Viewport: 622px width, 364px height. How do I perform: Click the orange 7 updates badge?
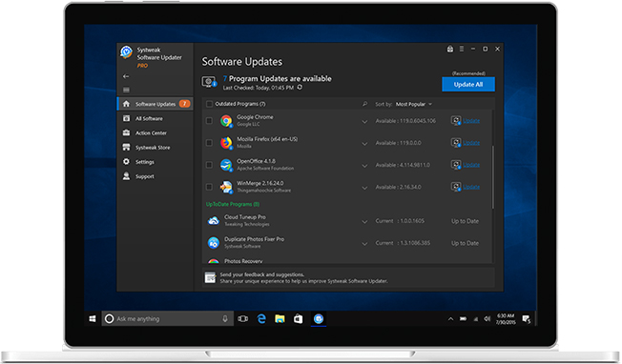[184, 104]
